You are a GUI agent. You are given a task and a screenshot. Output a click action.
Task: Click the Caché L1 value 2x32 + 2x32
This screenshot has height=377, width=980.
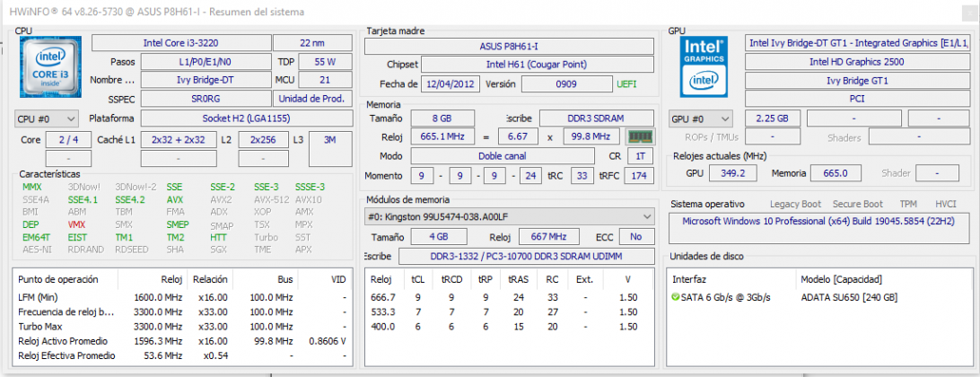178,140
